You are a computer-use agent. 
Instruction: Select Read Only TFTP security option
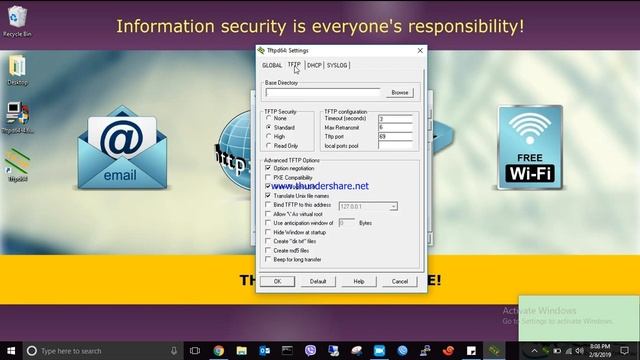[269, 146]
